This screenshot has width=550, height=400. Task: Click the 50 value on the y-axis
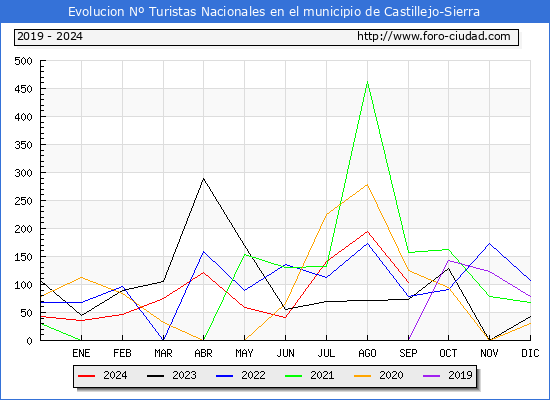point(26,313)
